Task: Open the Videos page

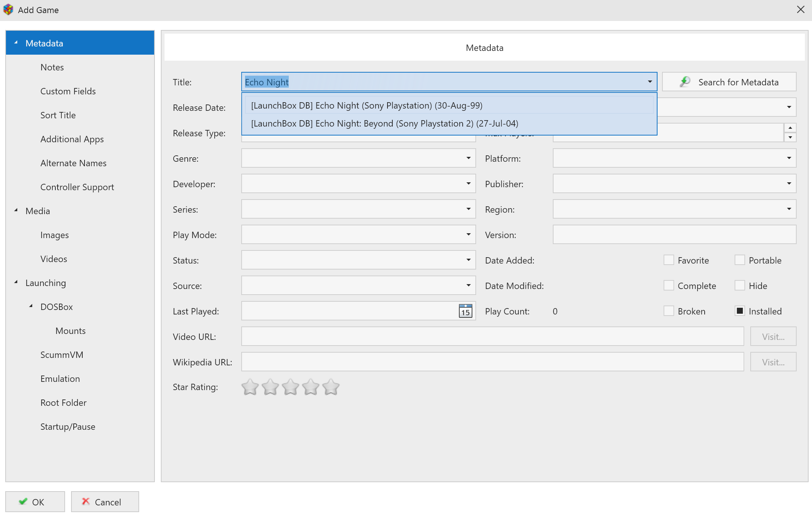Action: 54,259
